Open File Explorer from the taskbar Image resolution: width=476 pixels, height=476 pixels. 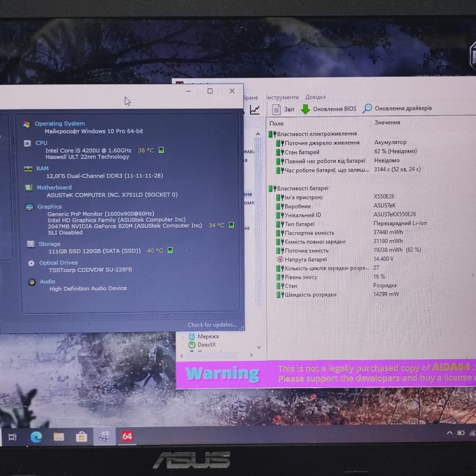tap(59, 437)
